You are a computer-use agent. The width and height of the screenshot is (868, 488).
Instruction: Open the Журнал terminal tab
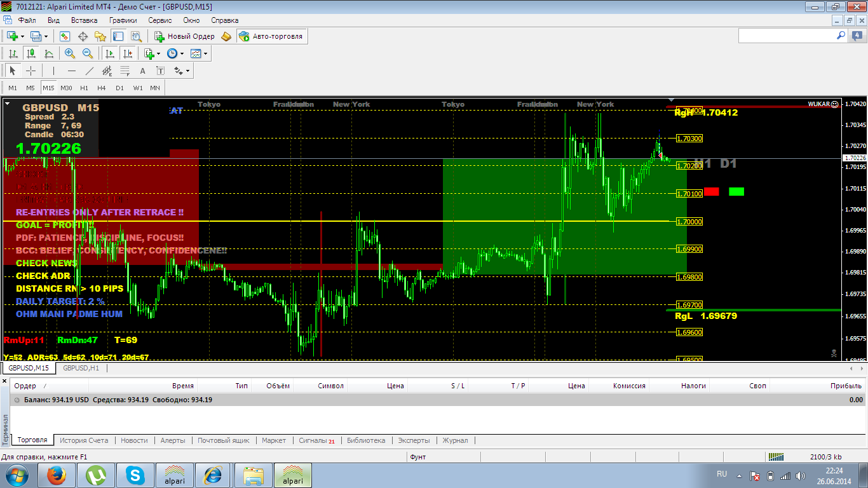455,440
